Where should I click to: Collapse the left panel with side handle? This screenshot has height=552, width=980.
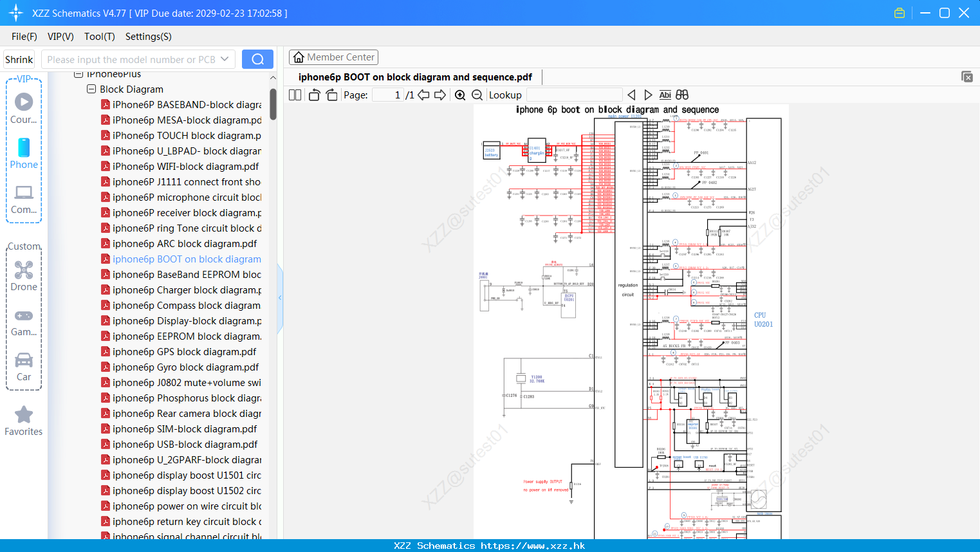280,298
